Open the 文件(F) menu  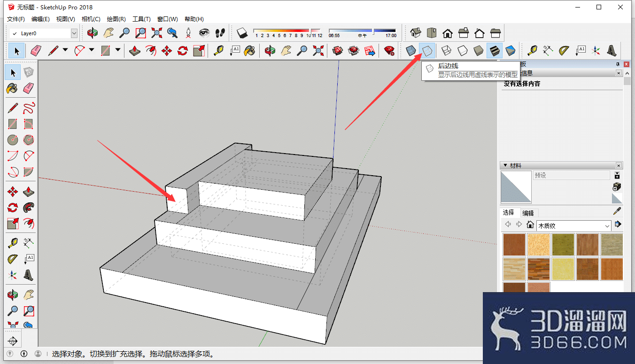(x=16, y=19)
